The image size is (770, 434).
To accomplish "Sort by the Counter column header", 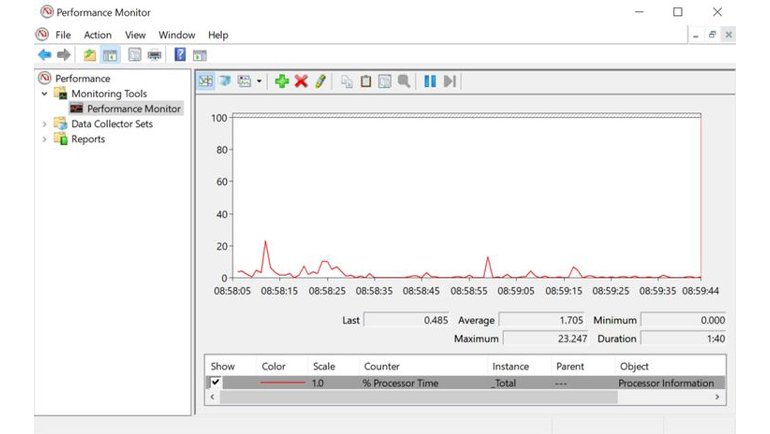I will point(382,366).
